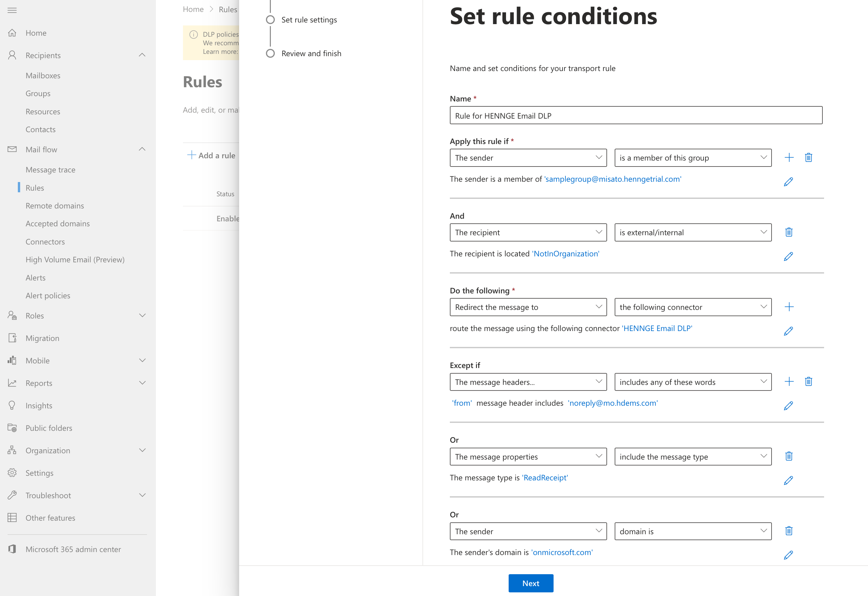Collapse the Mail flow section chevron
This screenshot has height=596, width=868.
(x=142, y=149)
